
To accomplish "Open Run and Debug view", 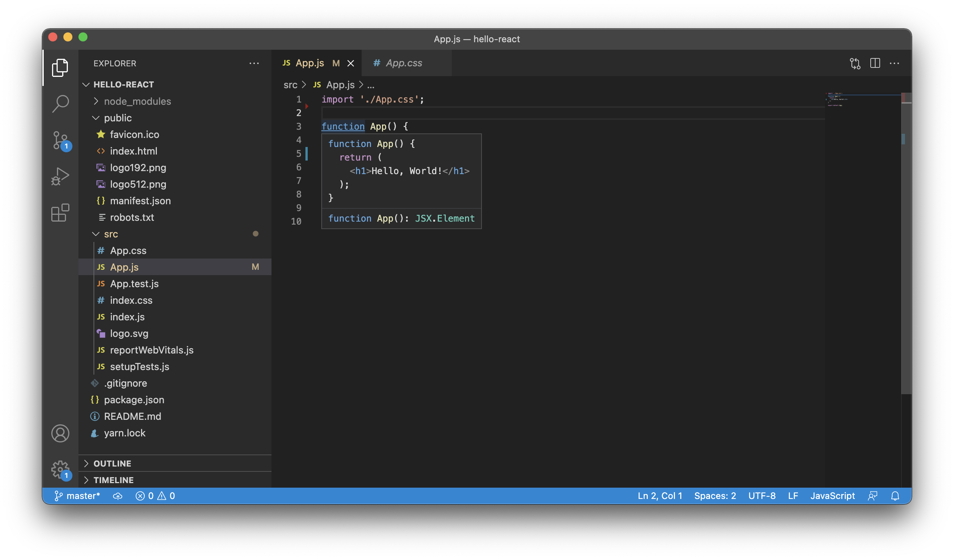I will tap(60, 176).
